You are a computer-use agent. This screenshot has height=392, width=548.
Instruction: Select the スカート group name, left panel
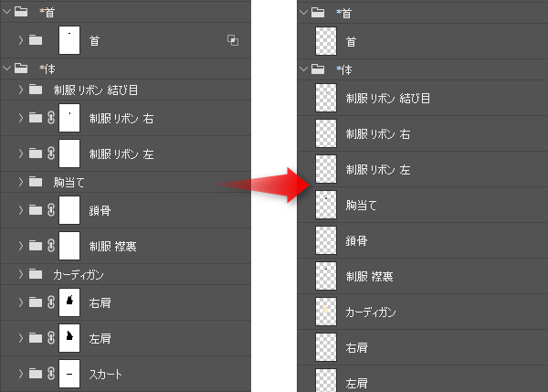(106, 374)
